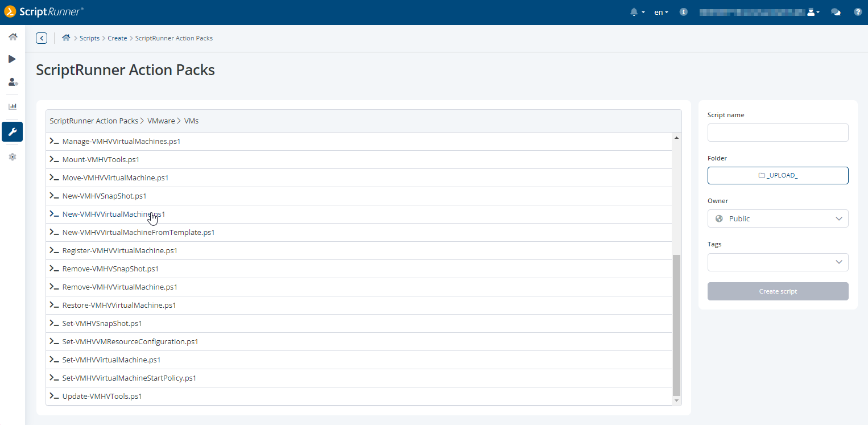Open the settings gear in sidebar

click(x=13, y=157)
